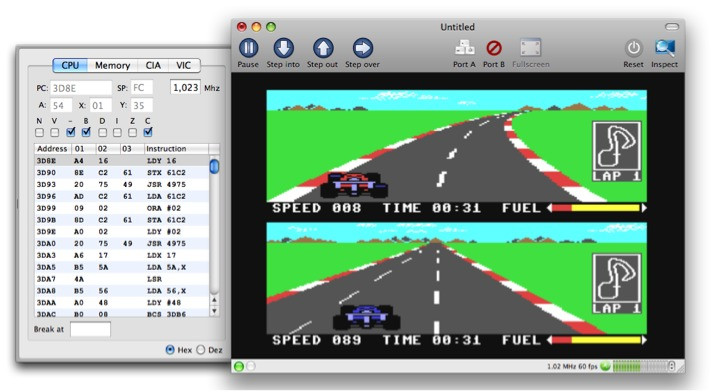
Task: Click the Address column header
Action: coord(53,149)
